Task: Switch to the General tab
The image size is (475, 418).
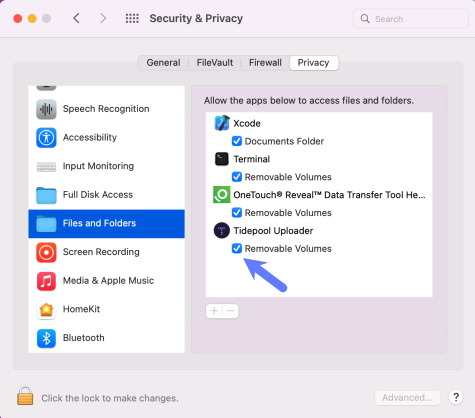Action: pos(163,63)
